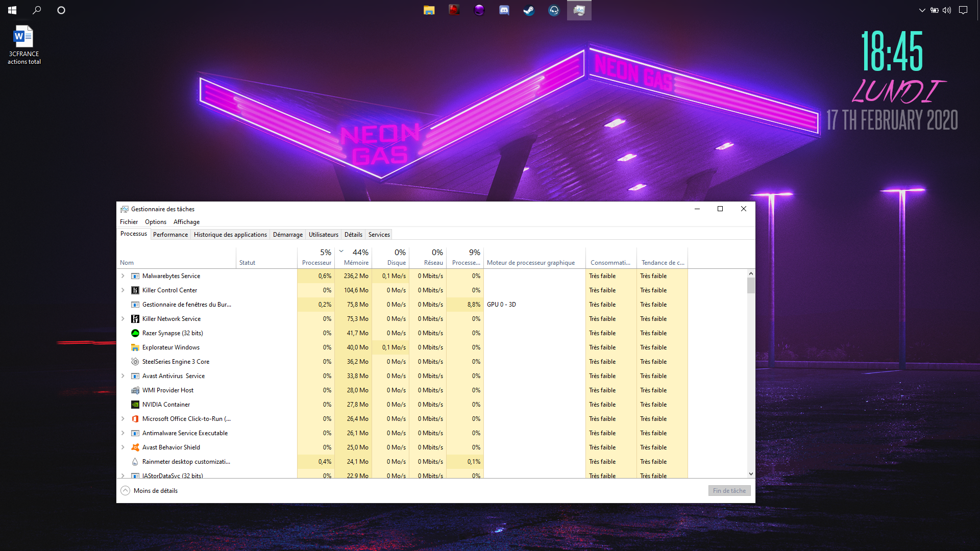This screenshot has height=551, width=980.
Task: Click the SteelSeries Engine 3 Core icon
Action: click(135, 362)
